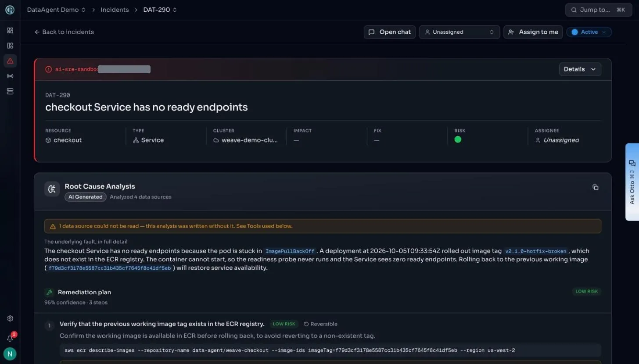Click the AI Generated badge
The width and height of the screenshot is (639, 364).
pyautogui.click(x=86, y=197)
